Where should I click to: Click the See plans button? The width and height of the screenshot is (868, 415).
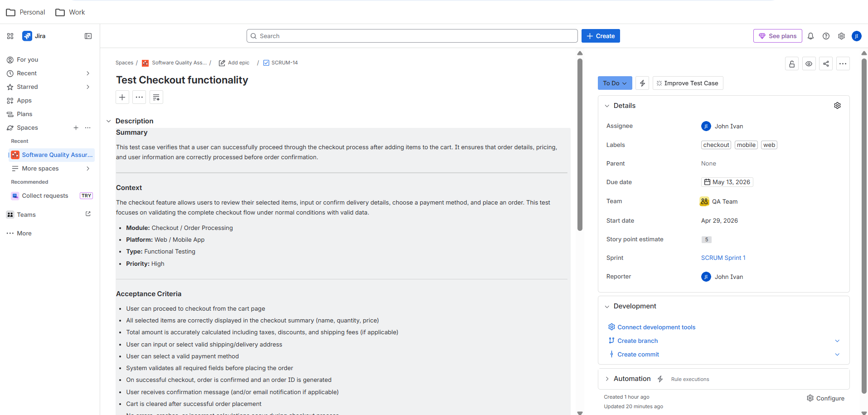pos(777,36)
